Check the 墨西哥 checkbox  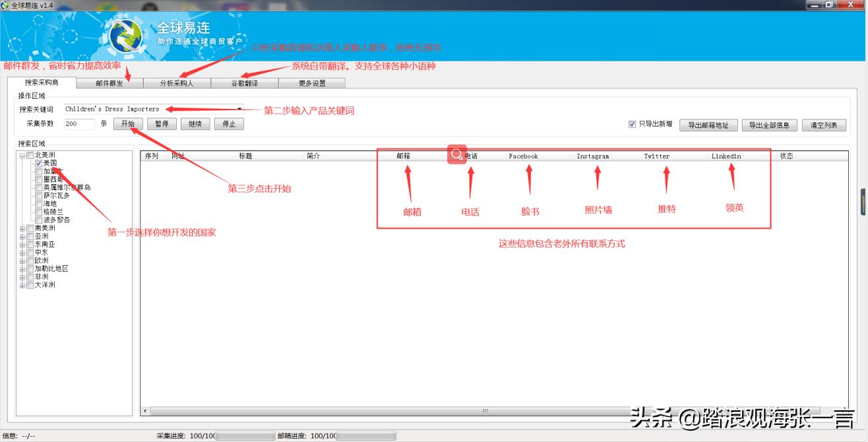[x=38, y=179]
